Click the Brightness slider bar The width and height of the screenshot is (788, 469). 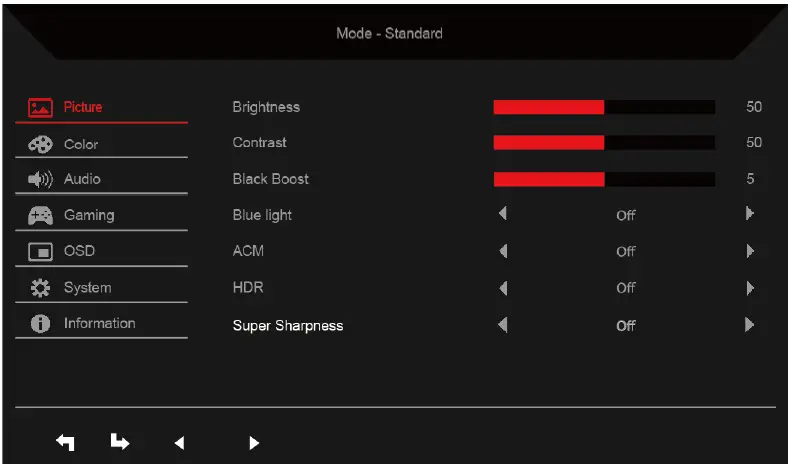click(604, 107)
